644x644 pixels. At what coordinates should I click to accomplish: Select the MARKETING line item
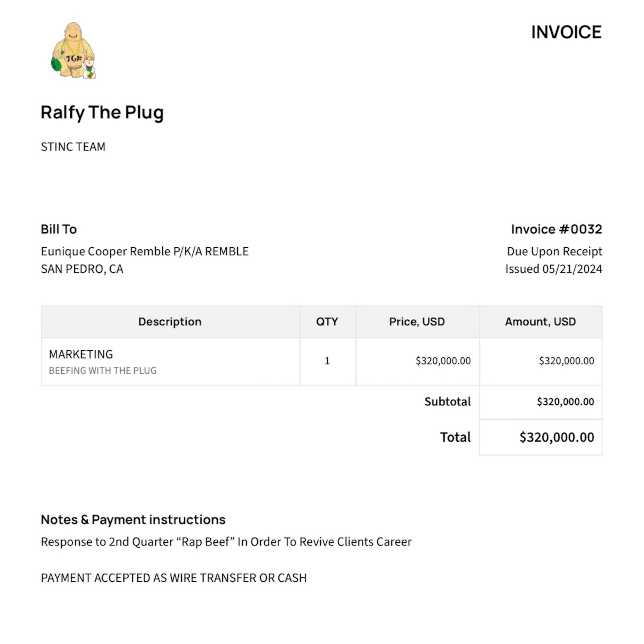(x=81, y=354)
